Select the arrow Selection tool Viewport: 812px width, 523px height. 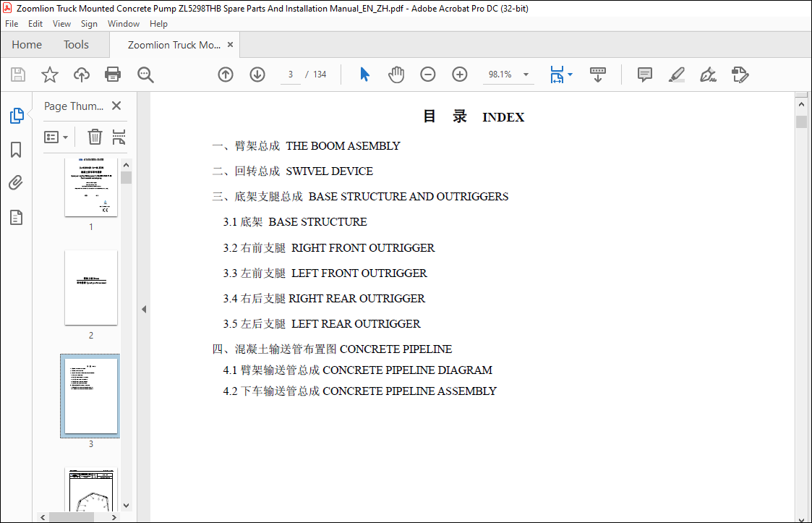[364, 75]
